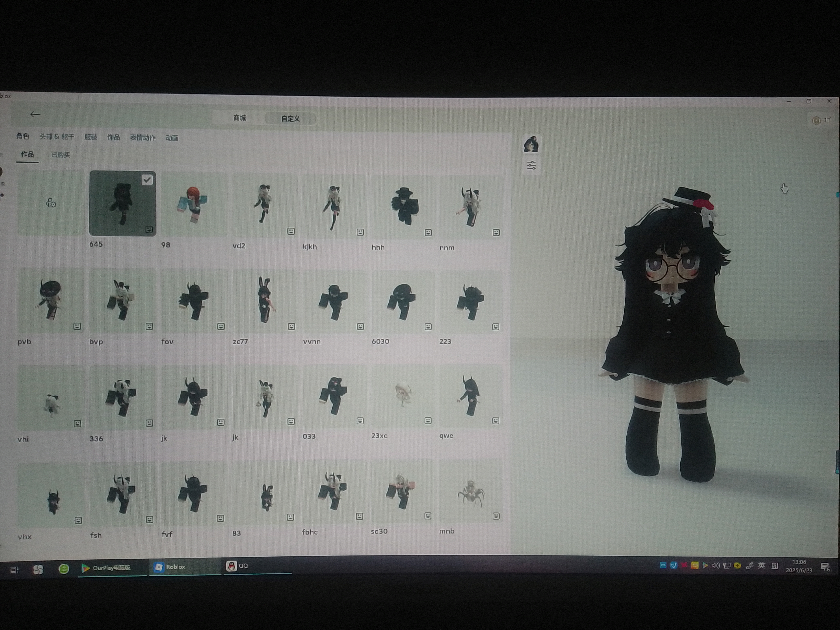
Task: Click the system tray volume icon
Action: pos(715,565)
